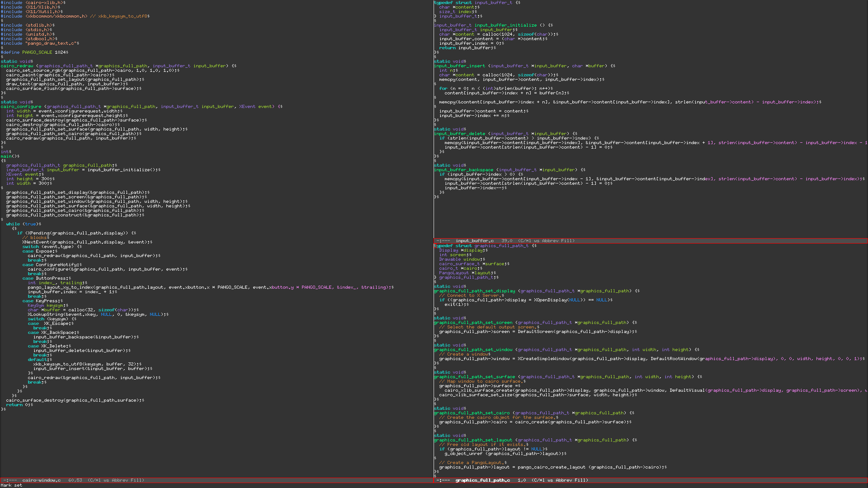Click the cairo_paint(graphics_full_path->cairo) line
Screen dimensions: 868x488
tap(60, 75)
